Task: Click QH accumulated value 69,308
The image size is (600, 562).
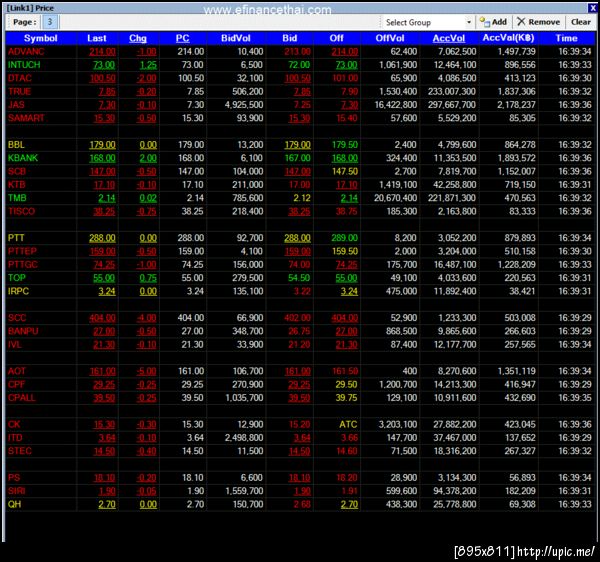Action: [522, 505]
